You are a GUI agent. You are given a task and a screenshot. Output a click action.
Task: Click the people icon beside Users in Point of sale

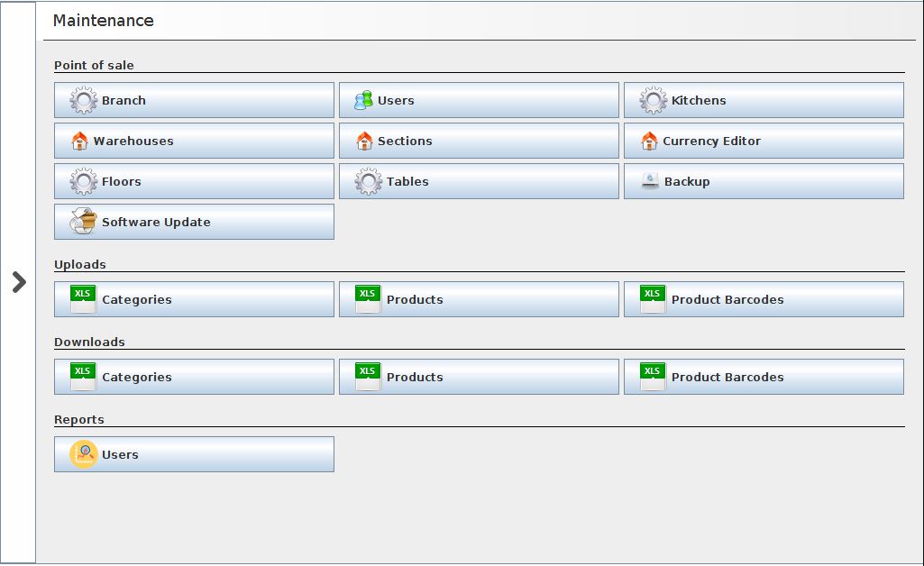tap(363, 101)
